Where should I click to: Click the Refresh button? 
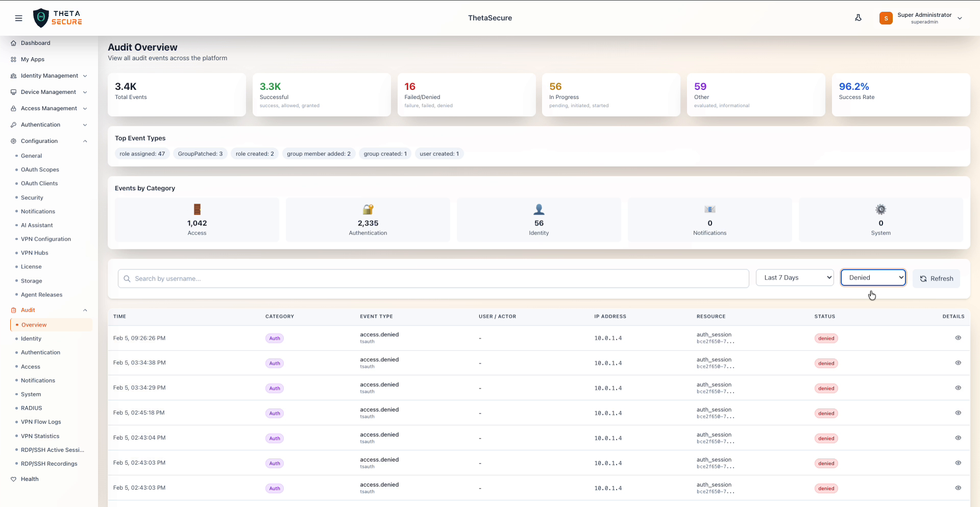click(936, 278)
